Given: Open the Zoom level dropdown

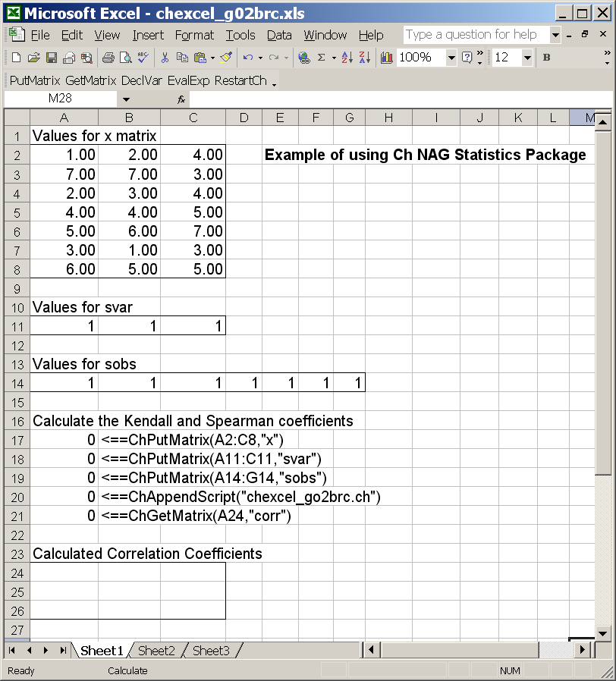Looking at the screenshot, I should point(451,56).
